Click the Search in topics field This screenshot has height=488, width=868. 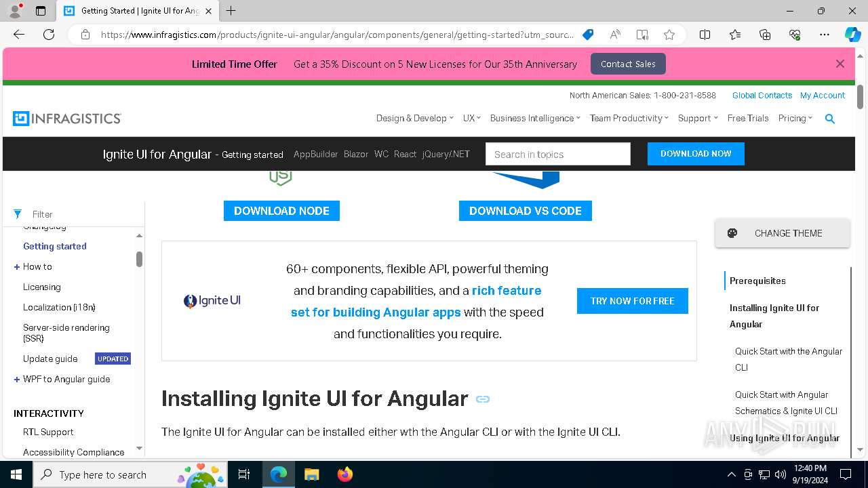(x=558, y=154)
